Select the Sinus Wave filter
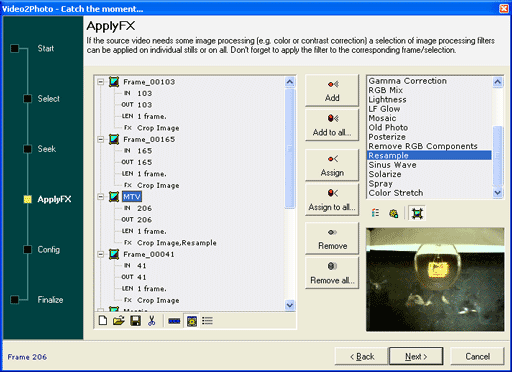Image resolution: width=512 pixels, height=372 pixels. click(x=429, y=165)
